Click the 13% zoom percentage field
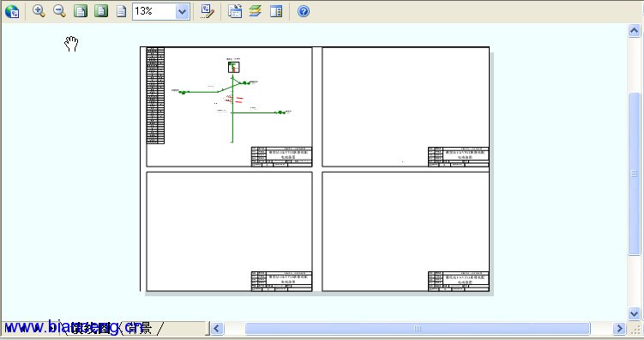This screenshot has height=340, width=644. tap(154, 11)
